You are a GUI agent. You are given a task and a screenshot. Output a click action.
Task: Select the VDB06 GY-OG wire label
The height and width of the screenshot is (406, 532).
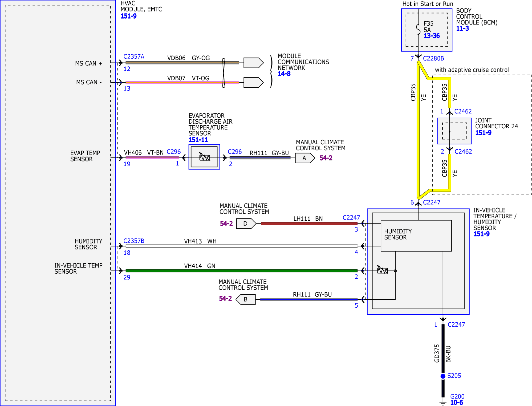188,58
